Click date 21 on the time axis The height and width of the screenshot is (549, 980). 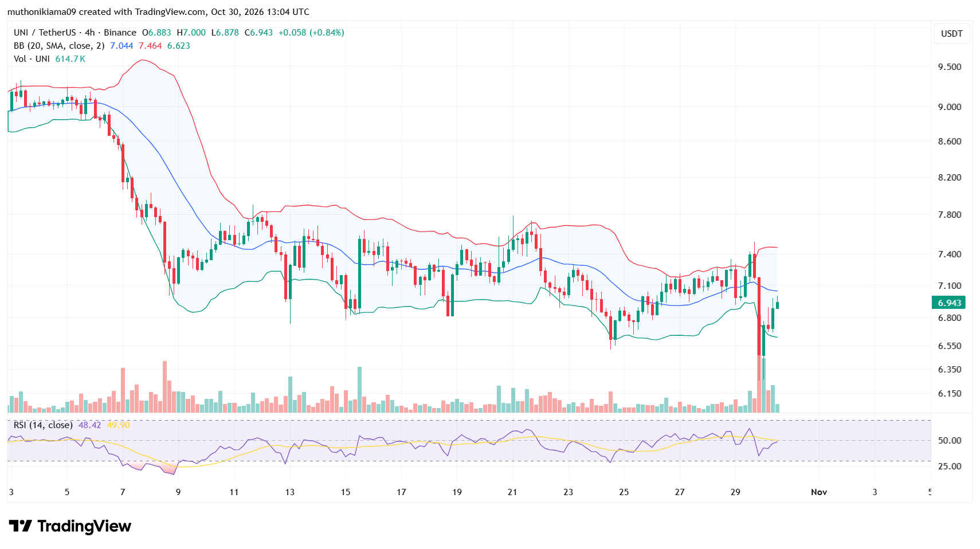(512, 492)
